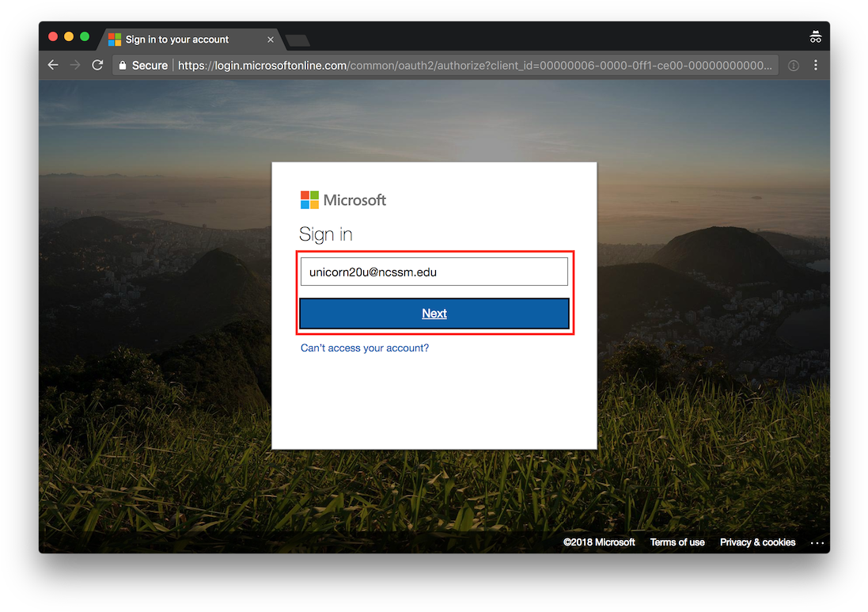Open Can't access your account link

pyautogui.click(x=364, y=348)
